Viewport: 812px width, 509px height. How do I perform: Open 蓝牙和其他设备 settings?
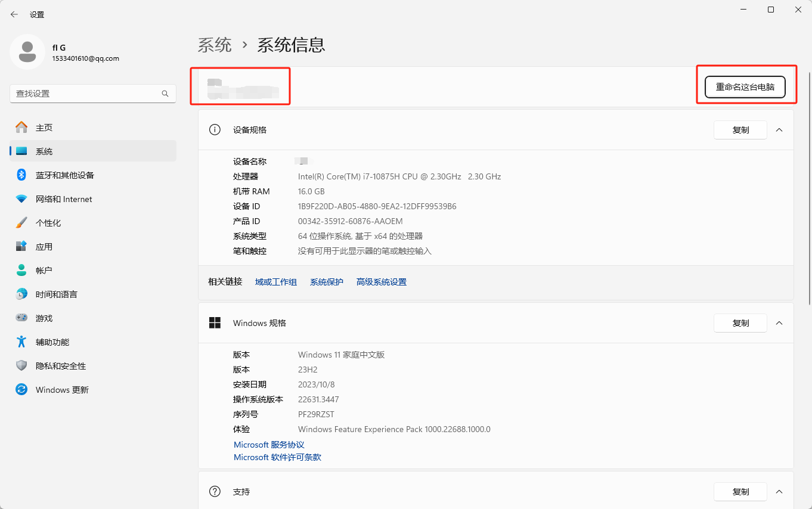click(93, 175)
